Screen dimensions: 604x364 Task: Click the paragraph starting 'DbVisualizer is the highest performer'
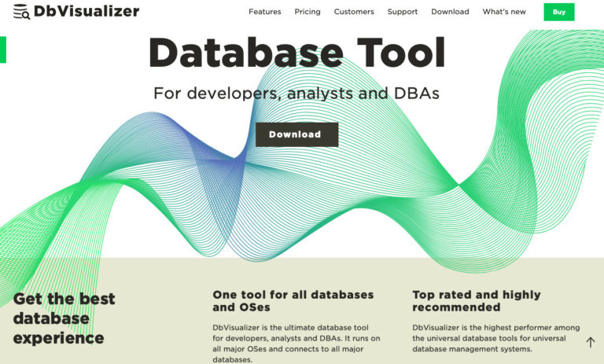point(495,338)
